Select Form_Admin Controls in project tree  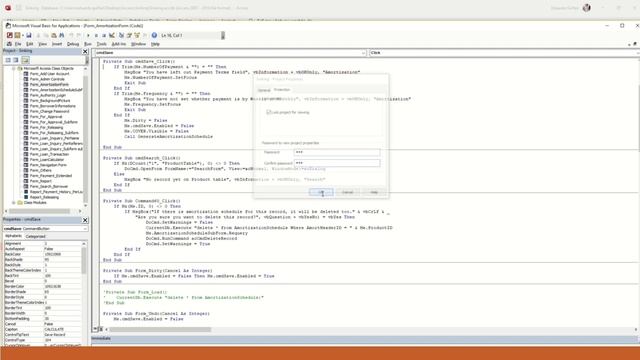click(x=47, y=79)
